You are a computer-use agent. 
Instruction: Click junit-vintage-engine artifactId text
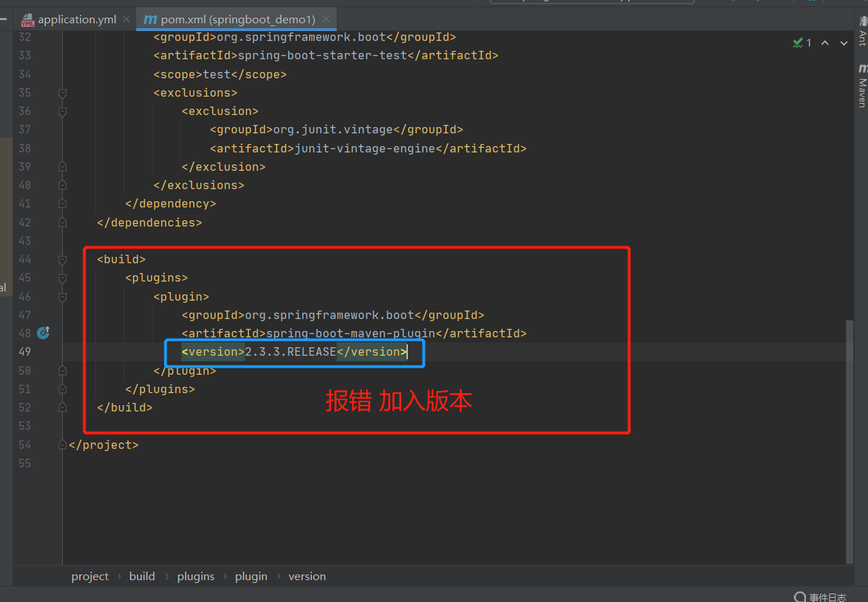(x=364, y=148)
